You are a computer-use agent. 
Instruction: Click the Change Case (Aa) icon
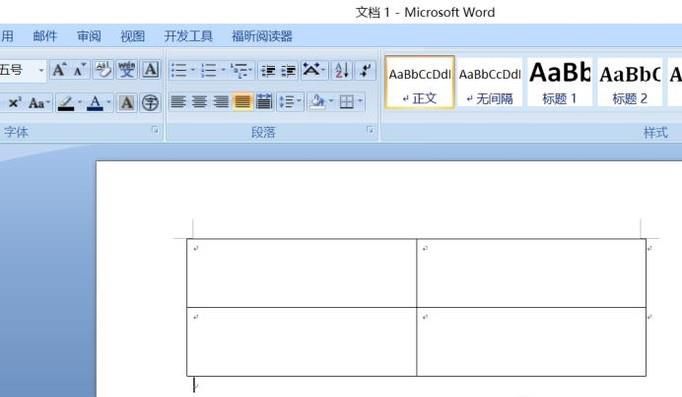(x=37, y=103)
